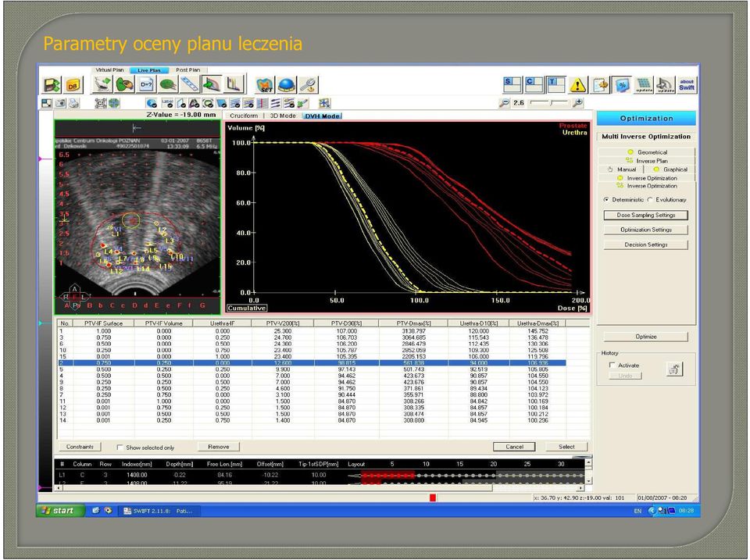Open the wrench settings icon
Screen dimensions: 750x560
(308, 84)
